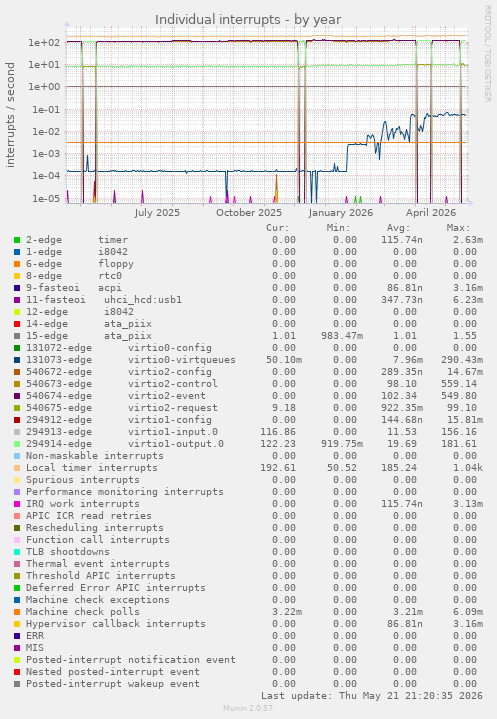Click the Max column header
Viewport: 497px width, 719px height.
458,228
